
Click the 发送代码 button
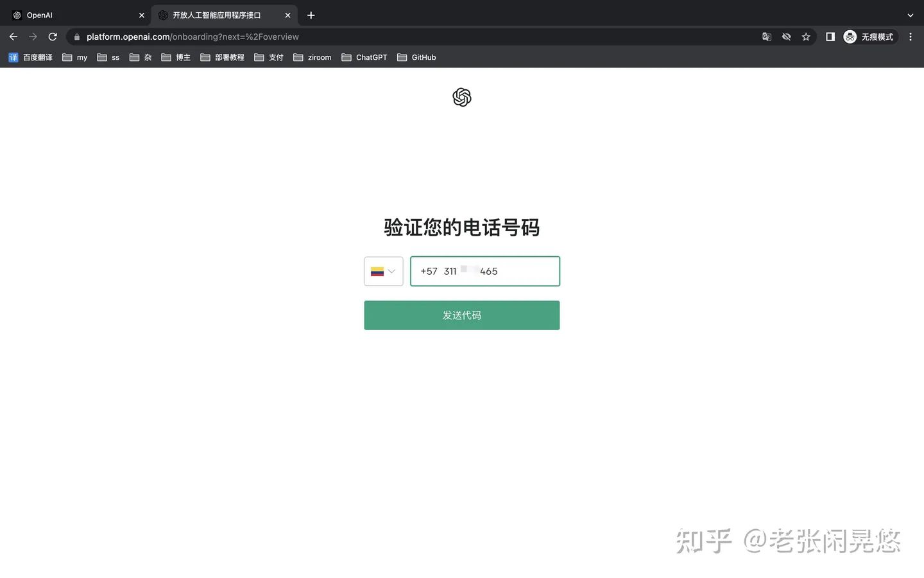pyautogui.click(x=461, y=315)
